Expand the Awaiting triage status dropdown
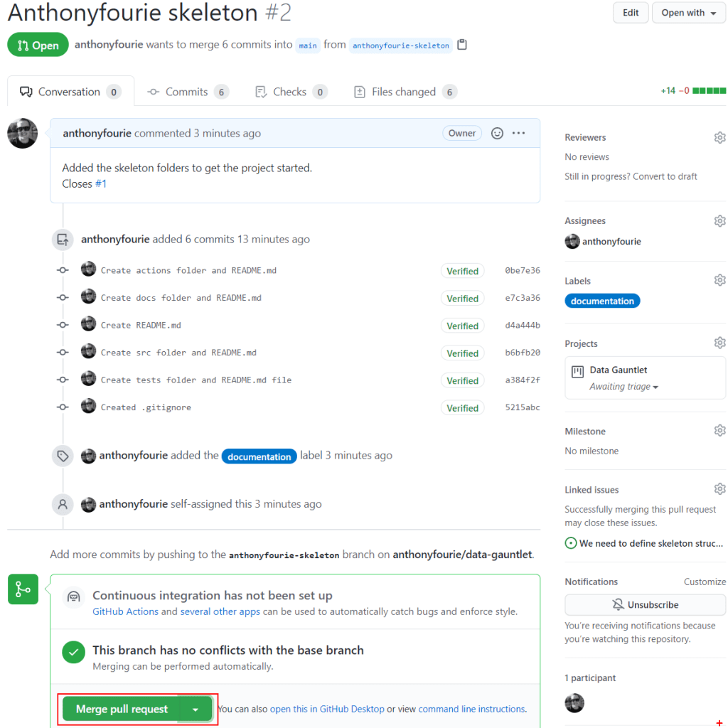The image size is (728, 728). tap(623, 387)
